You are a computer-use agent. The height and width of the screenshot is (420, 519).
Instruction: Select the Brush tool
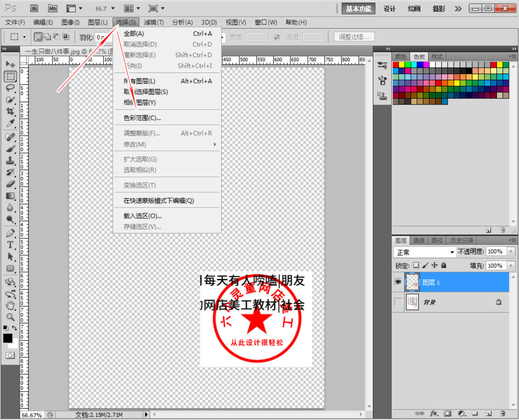pyautogui.click(x=10, y=148)
